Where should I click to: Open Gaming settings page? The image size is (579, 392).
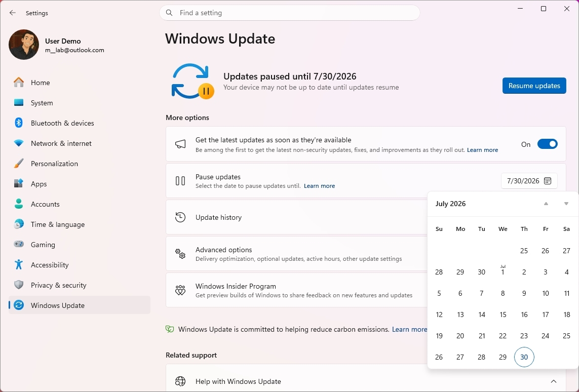[x=80, y=244]
